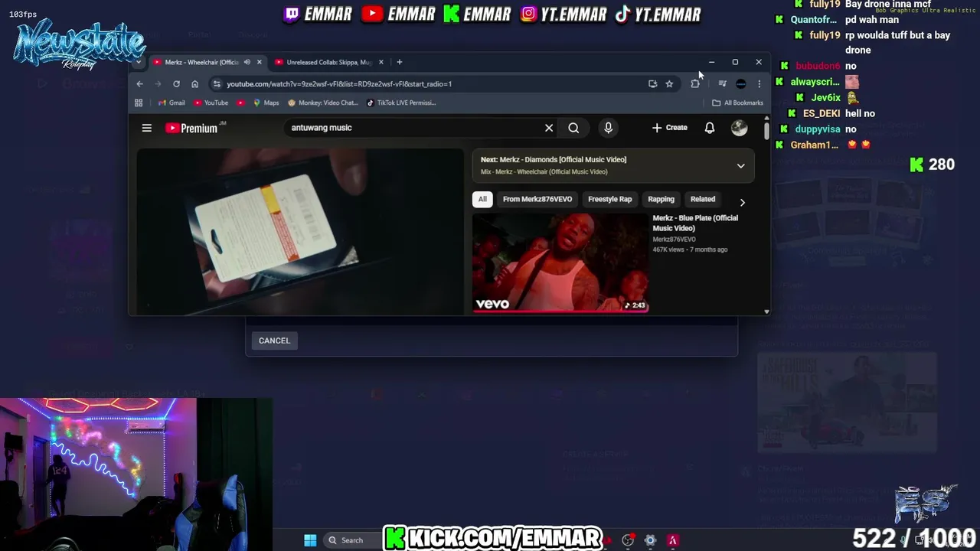The image size is (980, 551).
Task: Open the Chrome tab search dropdown
Action: click(138, 62)
